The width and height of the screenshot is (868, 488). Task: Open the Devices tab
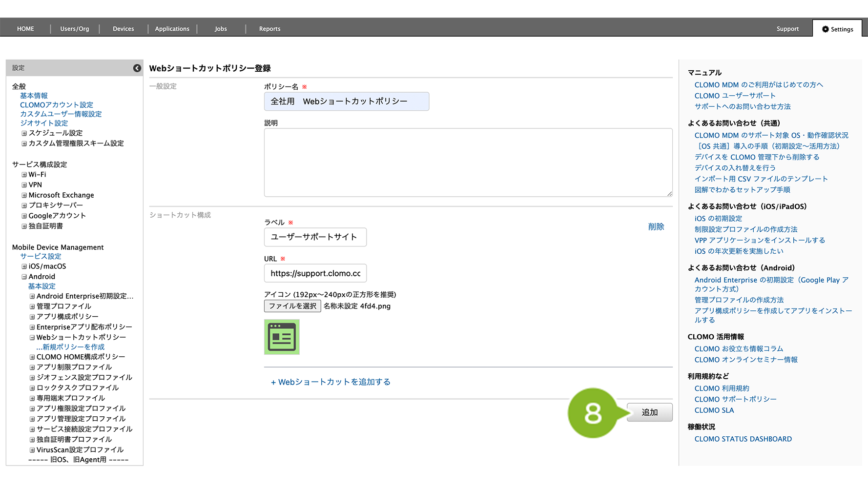[x=123, y=29]
